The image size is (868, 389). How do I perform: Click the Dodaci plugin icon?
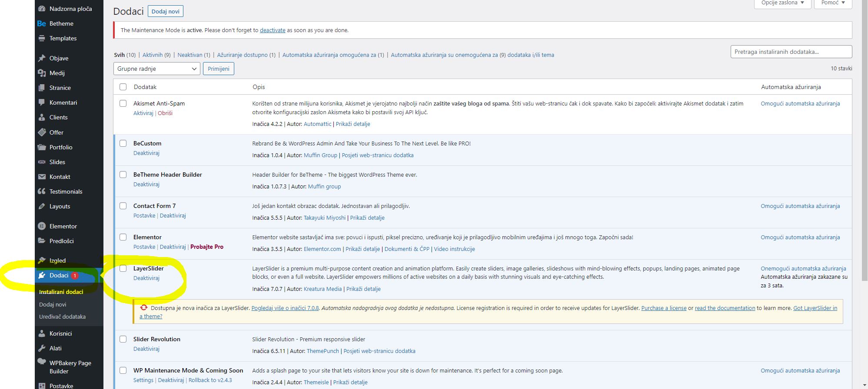tap(42, 275)
